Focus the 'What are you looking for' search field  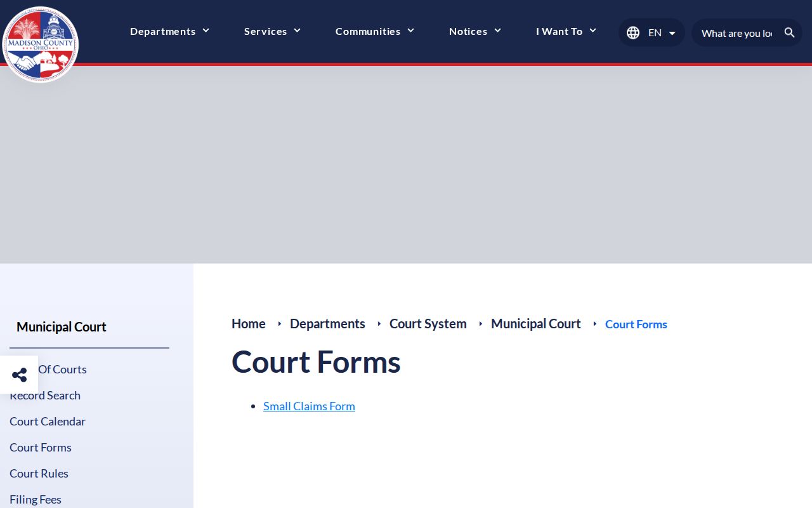pyautogui.click(x=737, y=33)
